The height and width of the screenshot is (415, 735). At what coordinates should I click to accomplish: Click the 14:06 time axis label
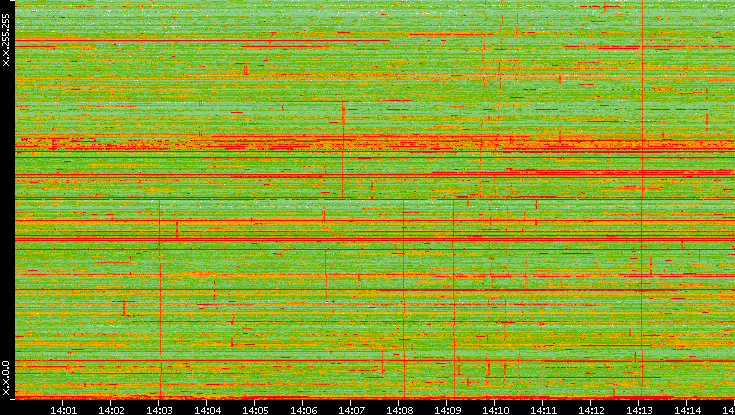coord(303,410)
